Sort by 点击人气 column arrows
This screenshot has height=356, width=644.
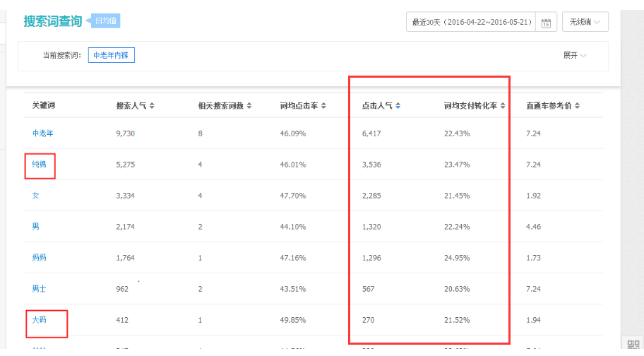398,105
